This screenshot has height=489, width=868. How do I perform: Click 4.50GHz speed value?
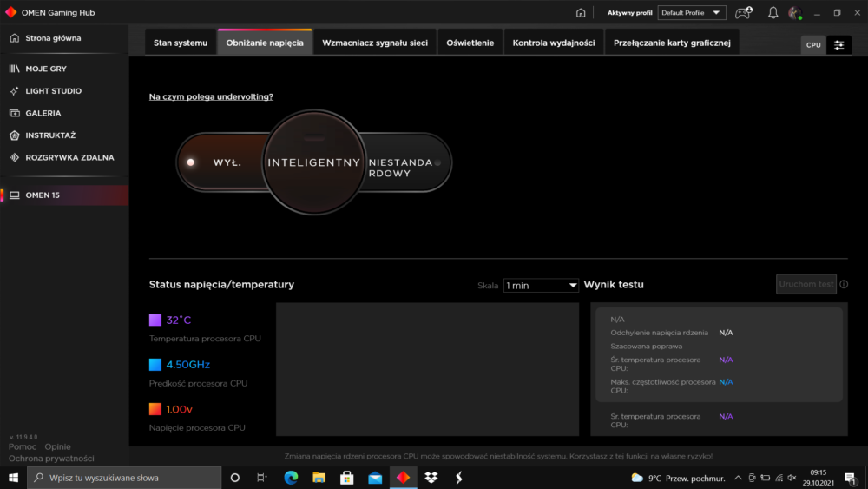pos(187,365)
